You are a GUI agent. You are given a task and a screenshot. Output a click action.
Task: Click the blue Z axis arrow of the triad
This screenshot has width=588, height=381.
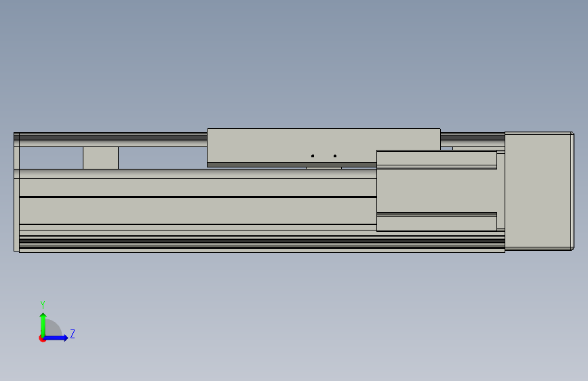[56, 338]
